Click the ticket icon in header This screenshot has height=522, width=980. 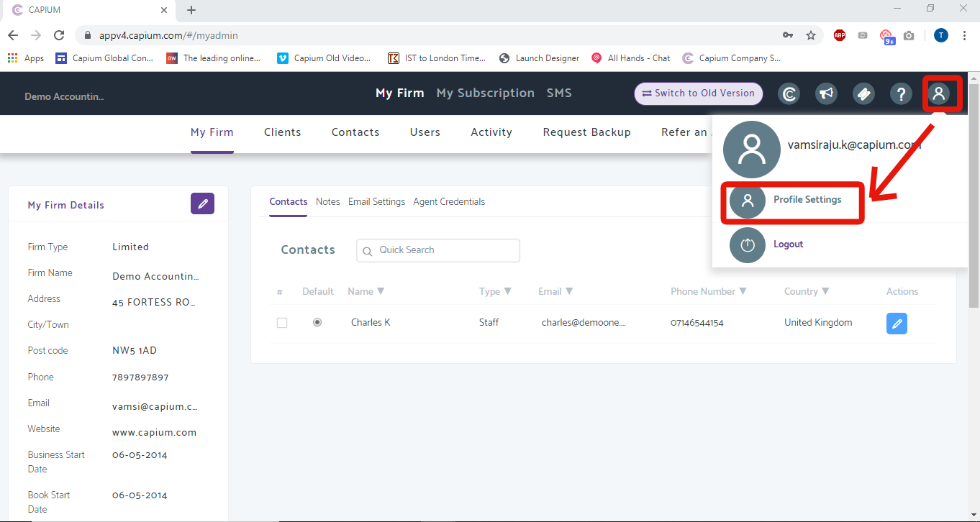[x=864, y=93]
